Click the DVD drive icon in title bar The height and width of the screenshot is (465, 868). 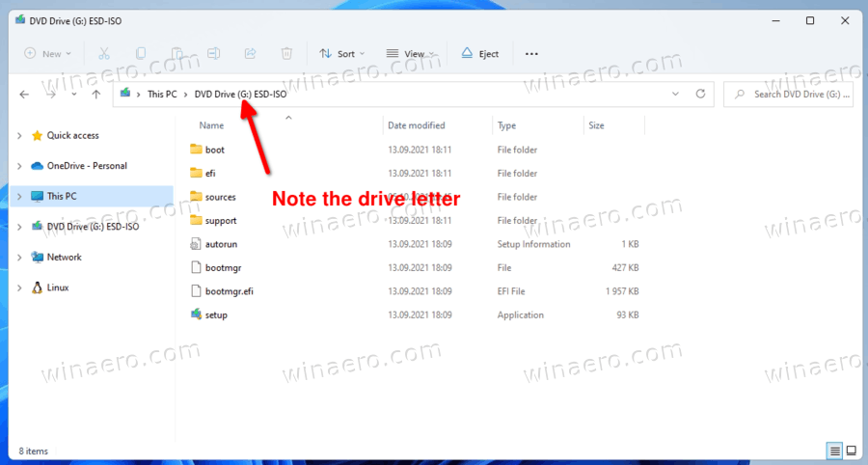pos(20,20)
